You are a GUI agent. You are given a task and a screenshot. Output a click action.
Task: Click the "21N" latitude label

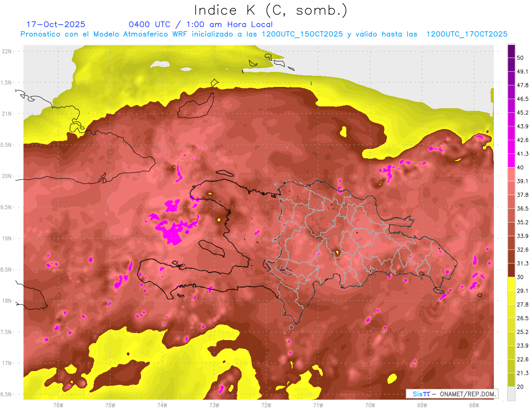coord(7,114)
